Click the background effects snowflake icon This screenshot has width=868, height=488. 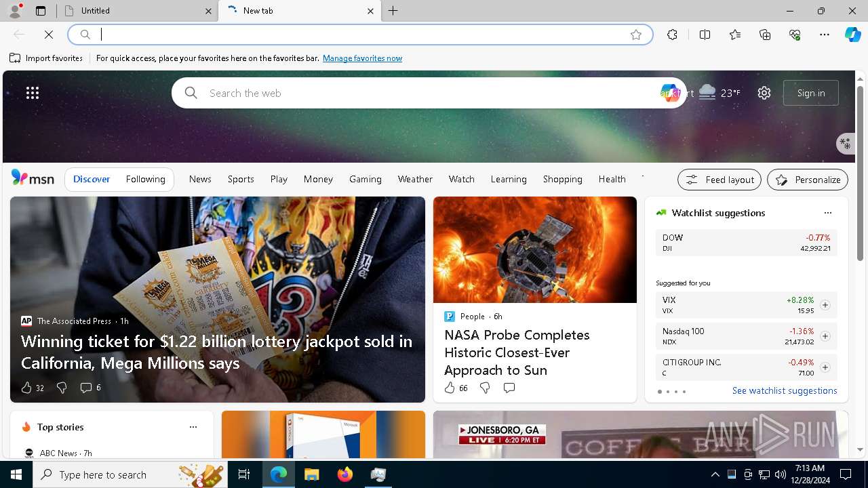tap(845, 143)
